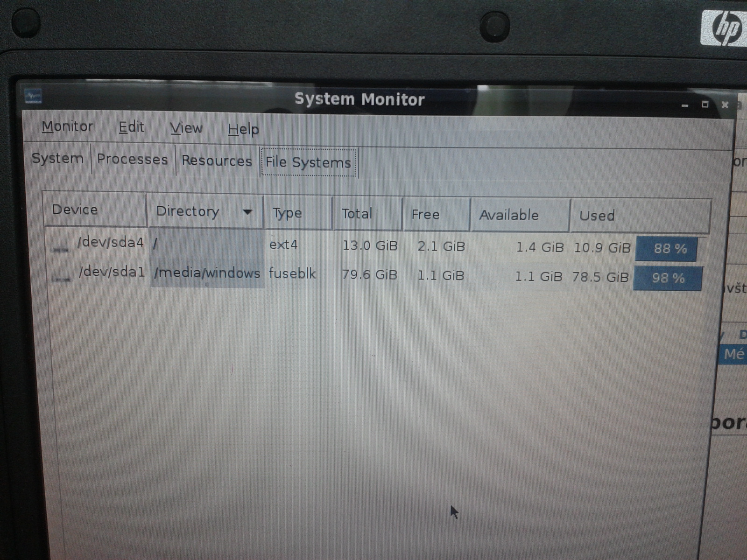747x560 pixels.
Task: Click the fuseblk type cell
Action: point(292,273)
